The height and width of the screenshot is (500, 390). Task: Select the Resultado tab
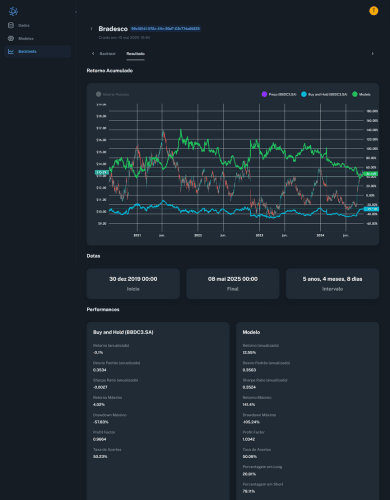[x=135, y=53]
